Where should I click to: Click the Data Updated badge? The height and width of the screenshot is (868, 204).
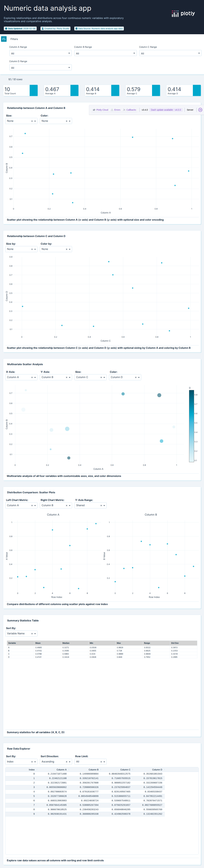tap(20, 29)
